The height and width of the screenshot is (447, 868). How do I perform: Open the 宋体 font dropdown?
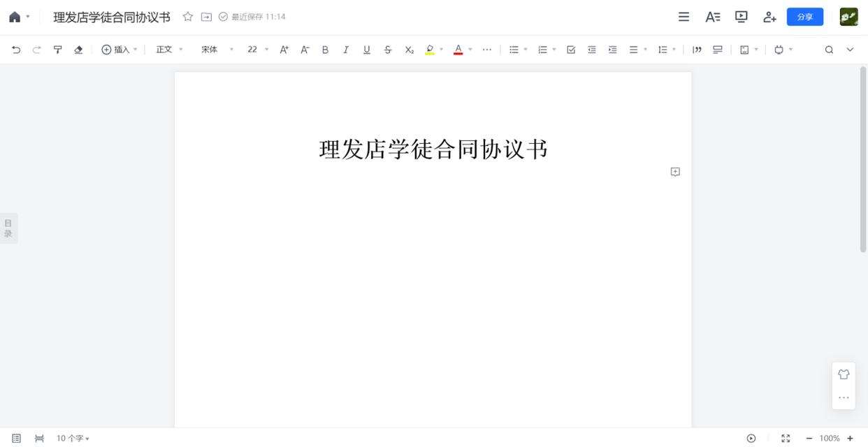[217, 50]
